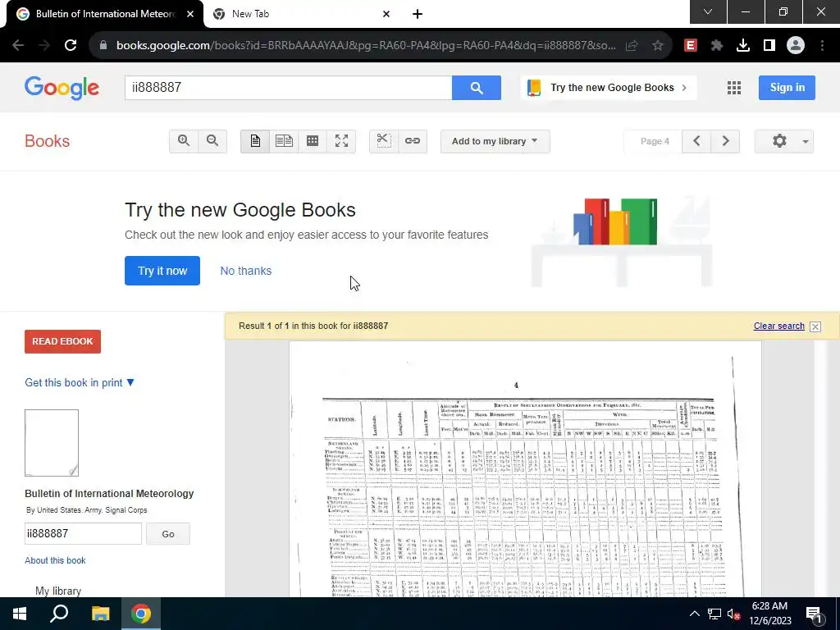Click the muted volume tray icon
This screenshot has width=840, height=630.
coord(733,614)
